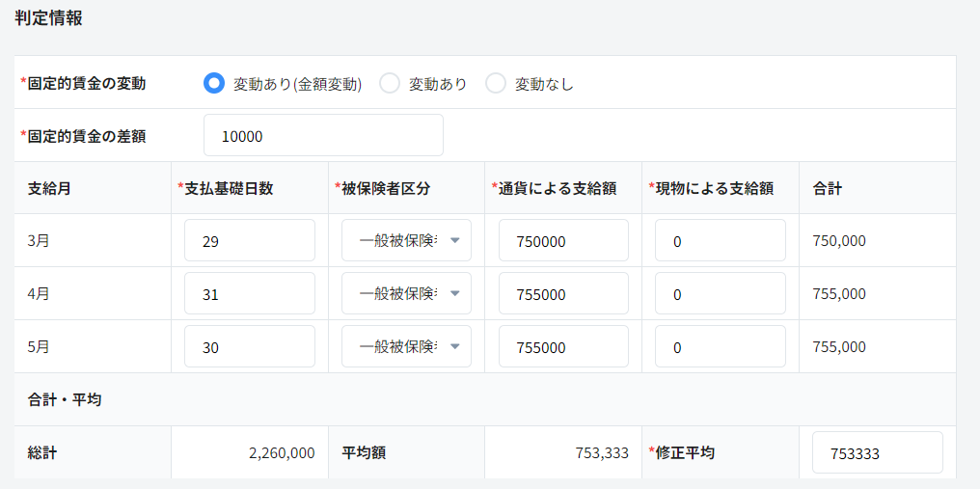Click the dropdown arrow in 5月 row
This screenshot has height=489, width=980.
(454, 347)
